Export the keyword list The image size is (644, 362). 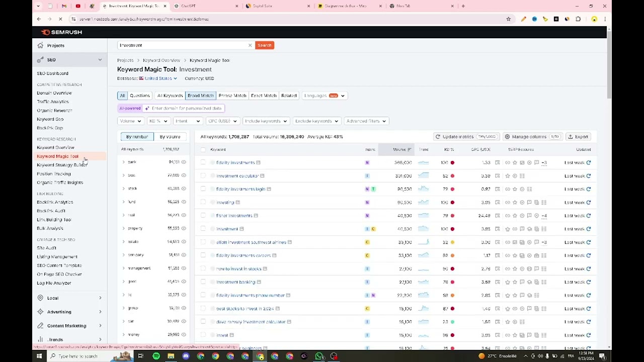pyautogui.click(x=578, y=137)
